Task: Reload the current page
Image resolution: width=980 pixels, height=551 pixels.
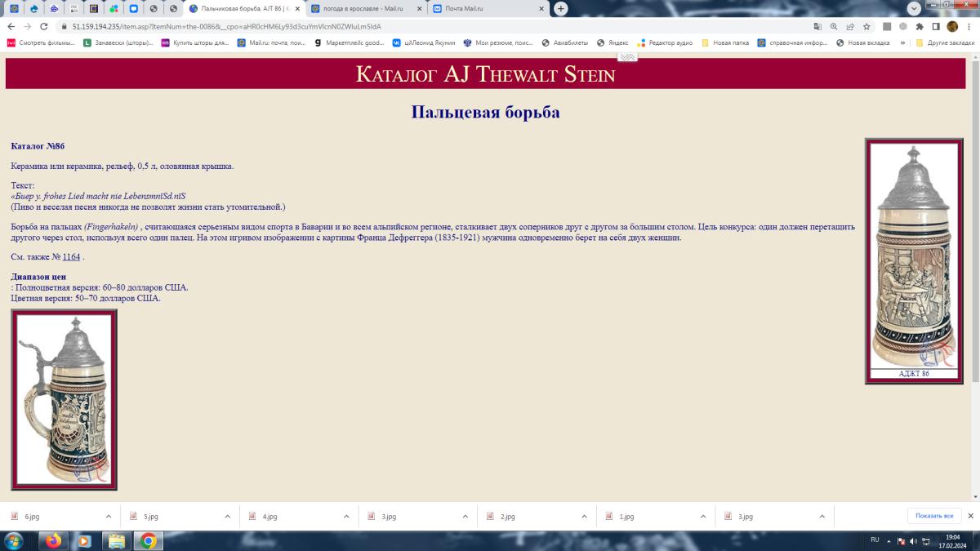Action: (x=43, y=26)
